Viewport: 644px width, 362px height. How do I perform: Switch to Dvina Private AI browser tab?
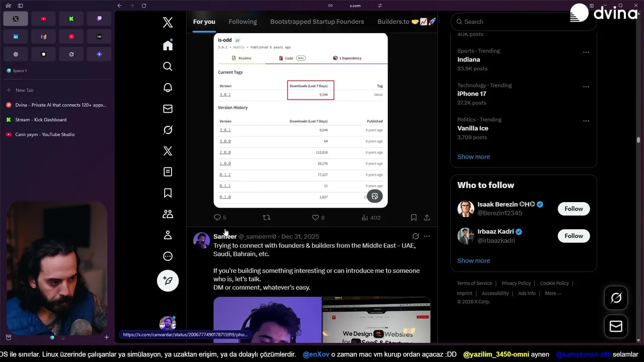[56, 105]
